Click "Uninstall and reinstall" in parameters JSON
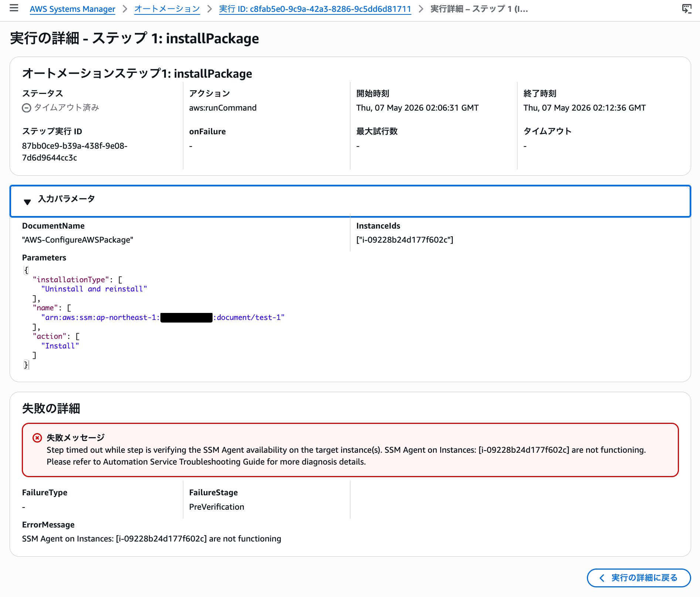 [94, 289]
